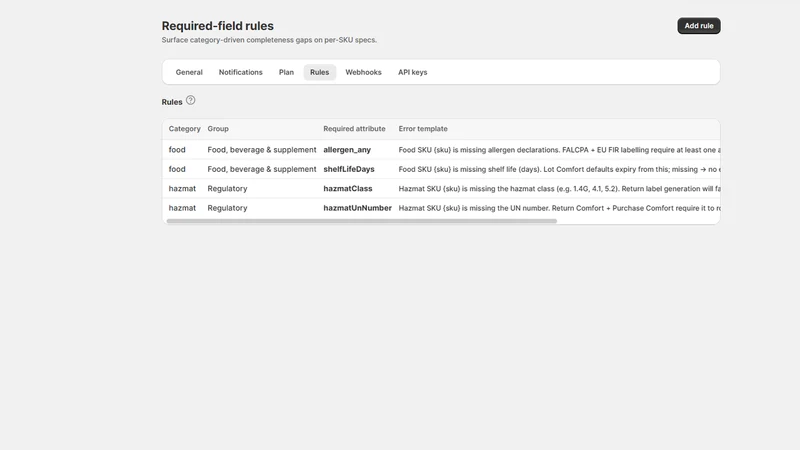Viewport: 800px width, 450px height.
Task: Go to the Plan tab
Action: click(x=286, y=72)
